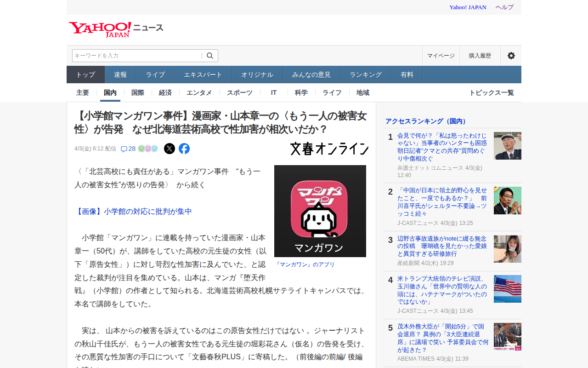588x368 pixels.
Task: Open the 文春オンライン publisher logo
Action: tap(329, 149)
